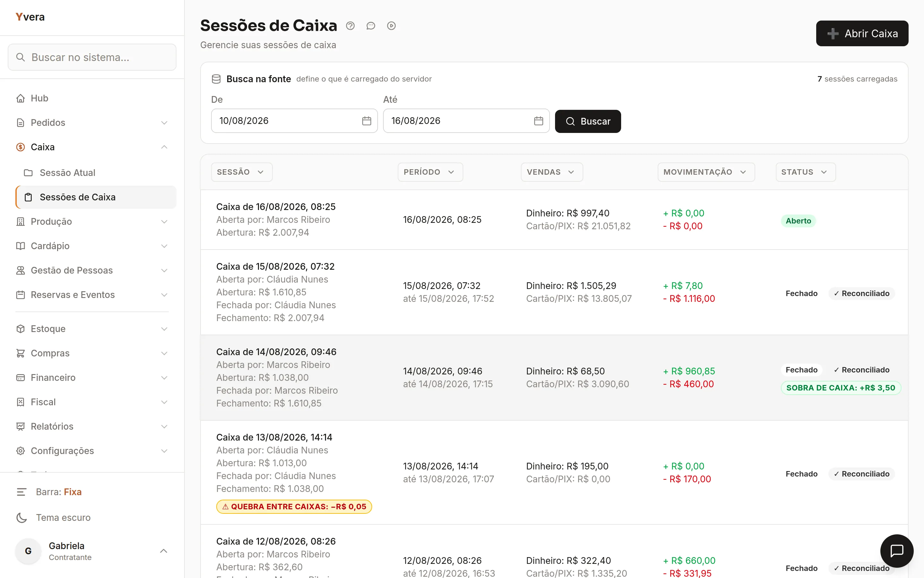Viewport: 924px width, 578px height.
Task: Click the Pedidos document icon
Action: coord(21,123)
